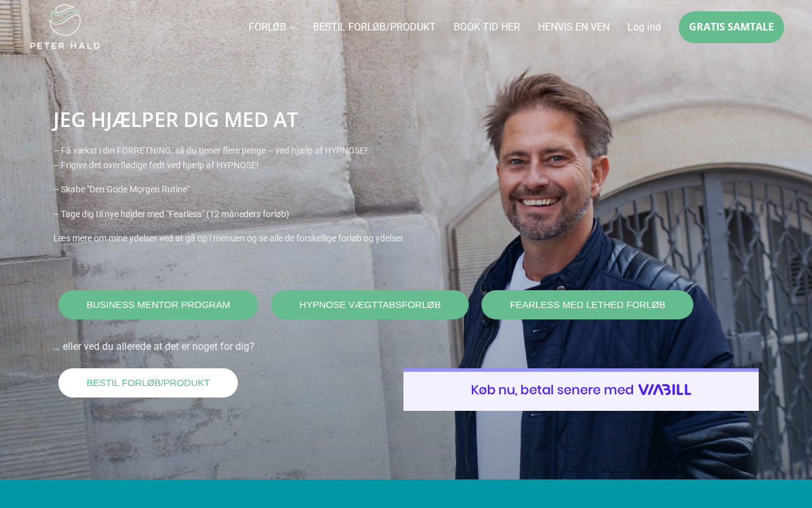812x508 pixels.
Task: Go to BOOK TID HER page
Action: click(487, 27)
